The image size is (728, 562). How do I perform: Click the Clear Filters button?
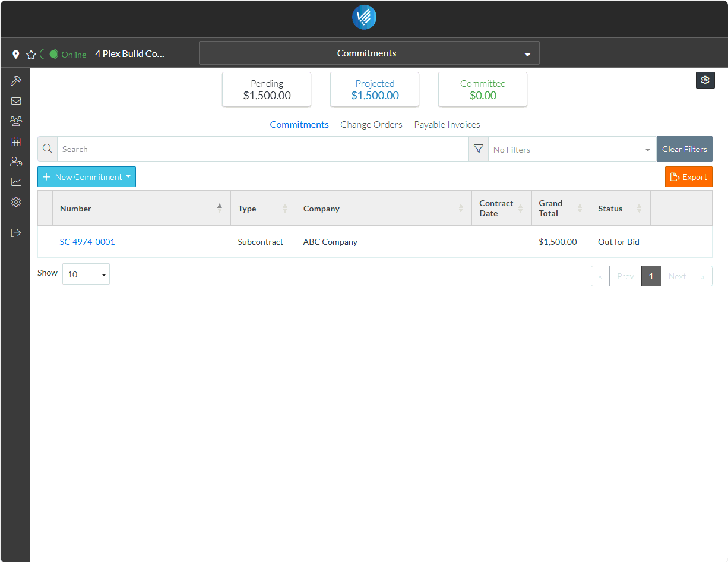pyautogui.click(x=685, y=149)
